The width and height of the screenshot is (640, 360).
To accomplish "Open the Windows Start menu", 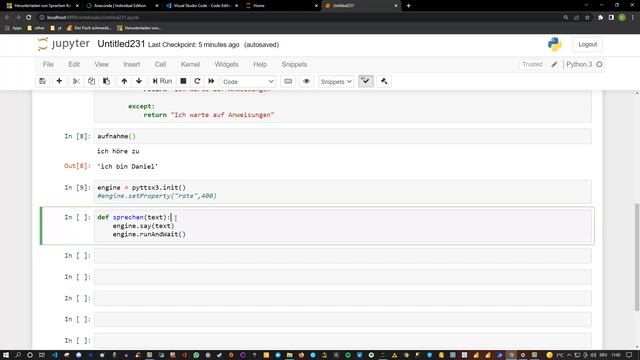I will [6, 355].
